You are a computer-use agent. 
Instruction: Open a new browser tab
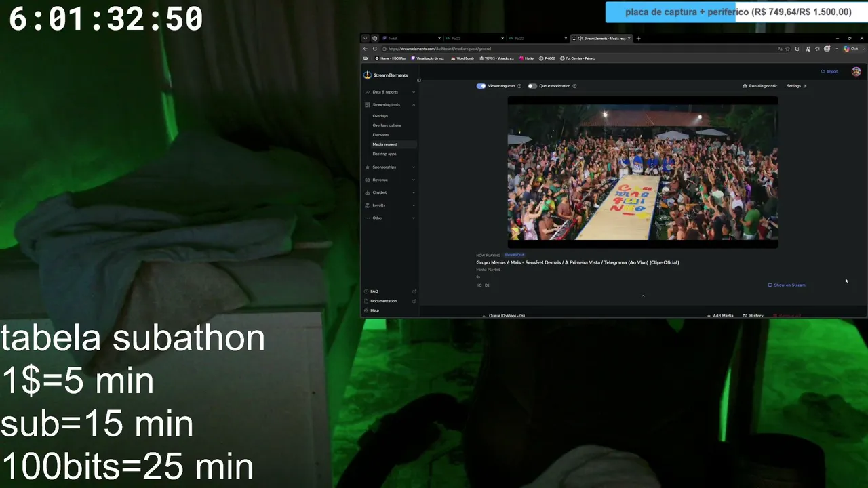click(638, 39)
